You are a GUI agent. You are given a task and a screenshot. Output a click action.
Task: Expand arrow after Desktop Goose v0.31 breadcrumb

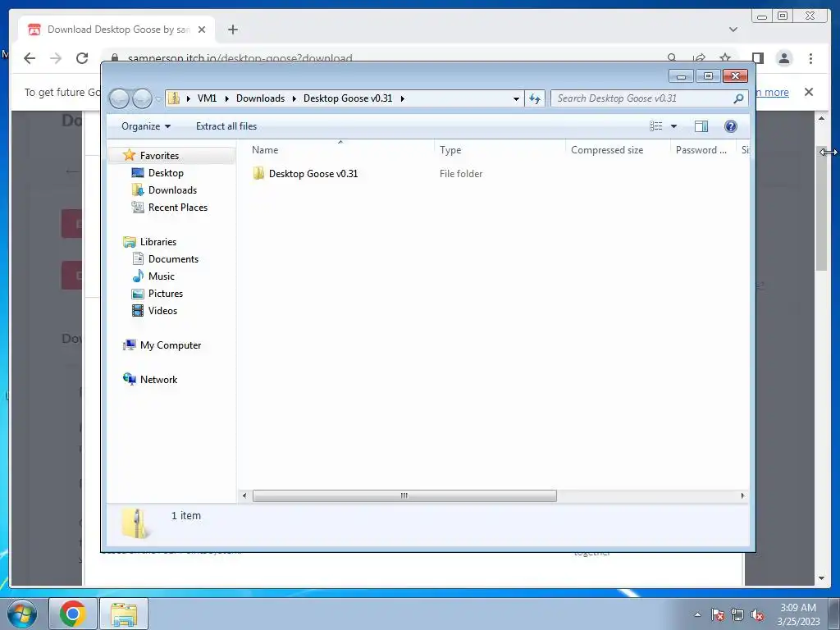[x=402, y=98]
